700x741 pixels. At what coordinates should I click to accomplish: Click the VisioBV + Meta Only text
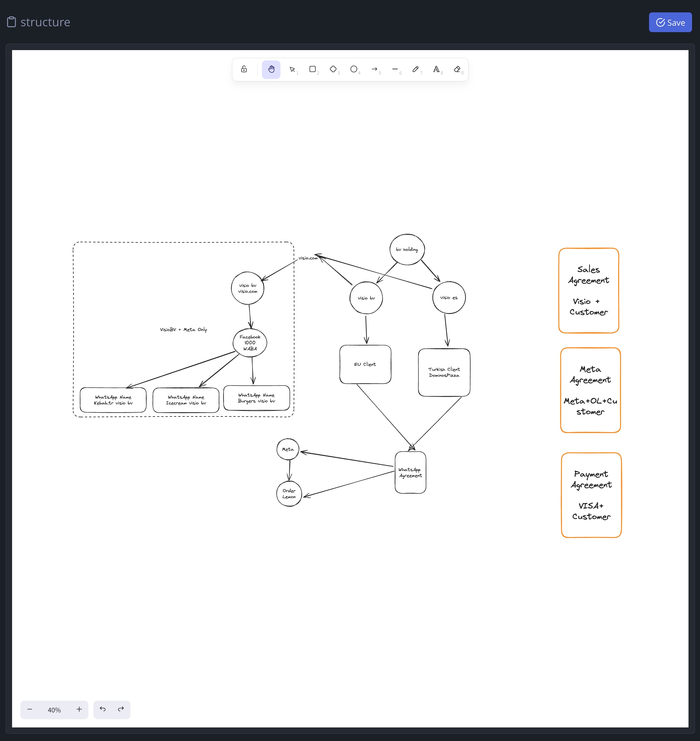click(x=184, y=330)
